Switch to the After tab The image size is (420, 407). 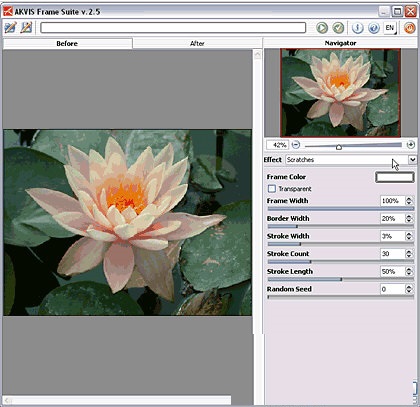(x=197, y=43)
